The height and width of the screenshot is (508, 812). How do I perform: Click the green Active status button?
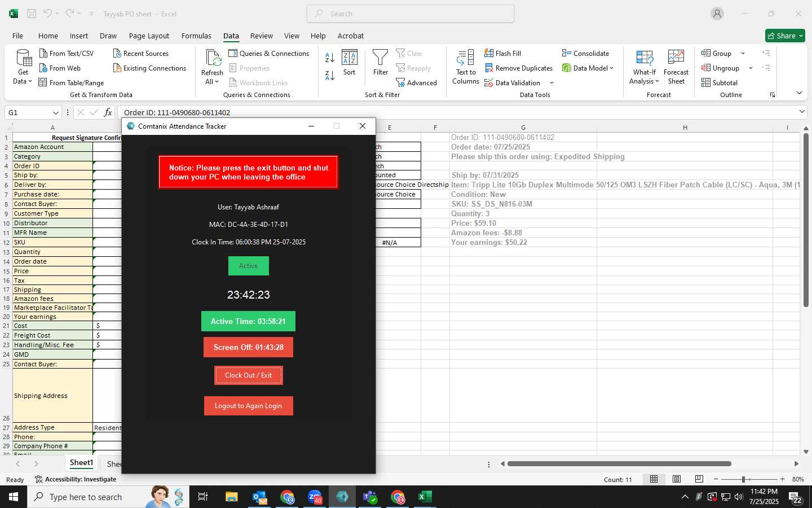point(248,266)
